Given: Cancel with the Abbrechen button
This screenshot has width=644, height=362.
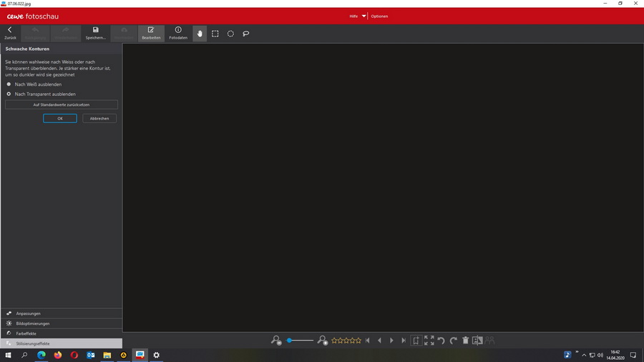Looking at the screenshot, I should click(99, 118).
